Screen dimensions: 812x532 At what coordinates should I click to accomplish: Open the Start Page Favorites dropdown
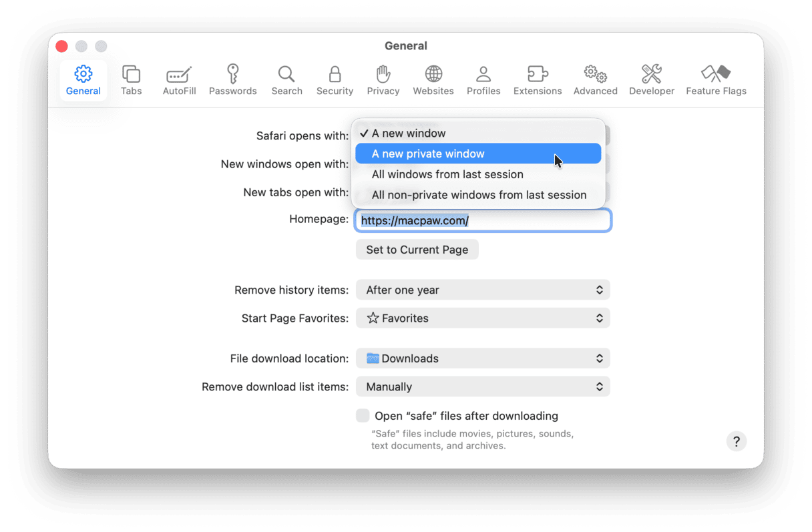tap(483, 318)
